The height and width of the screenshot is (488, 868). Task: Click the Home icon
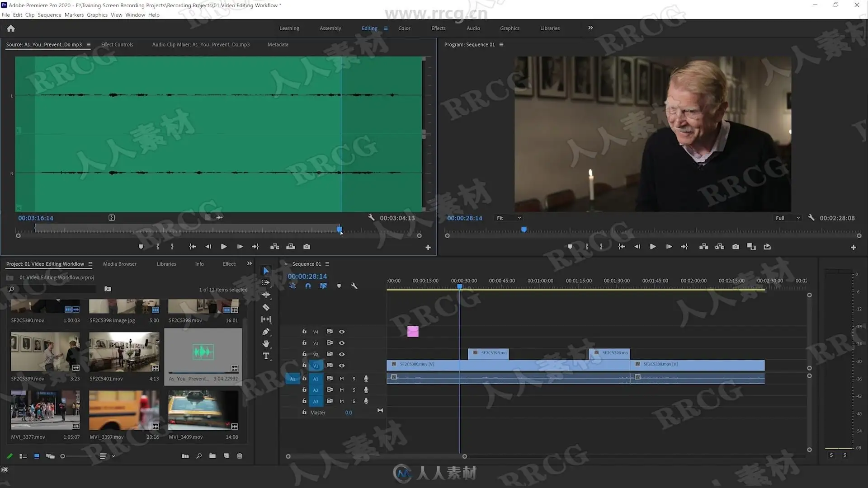[11, 28]
